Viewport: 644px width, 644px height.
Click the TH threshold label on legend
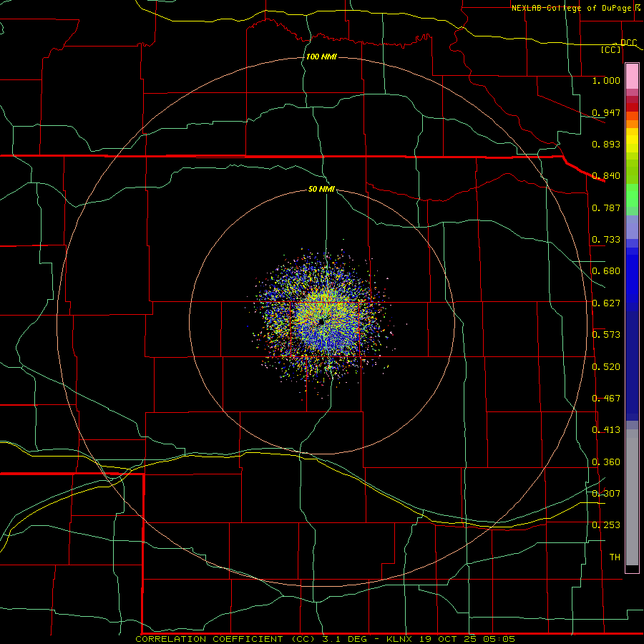(615, 557)
